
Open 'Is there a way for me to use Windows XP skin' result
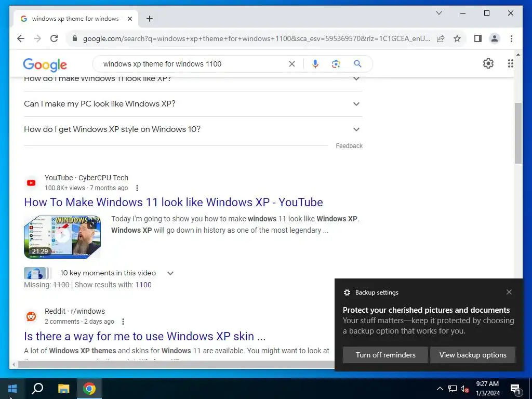(144, 336)
